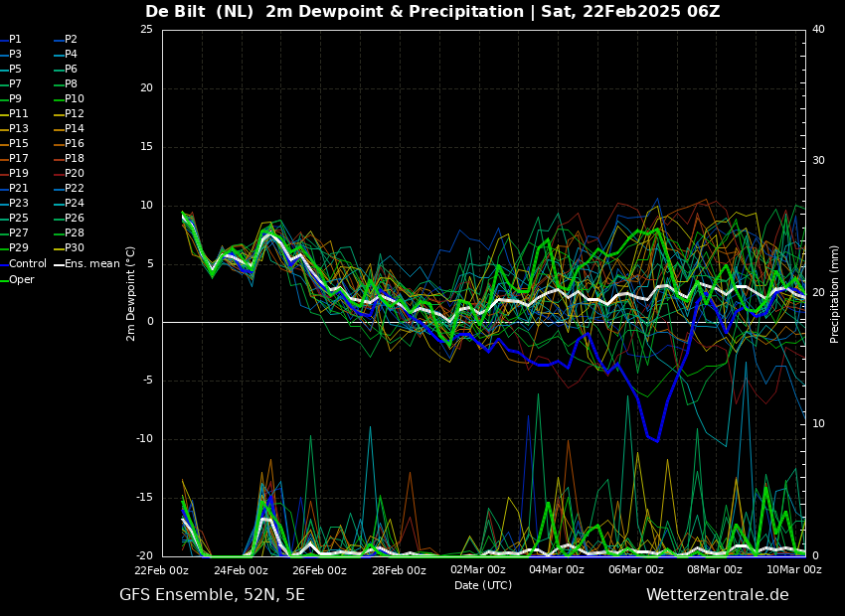
Task: Click the 2m Dewpoint axis label
Action: tap(130, 293)
